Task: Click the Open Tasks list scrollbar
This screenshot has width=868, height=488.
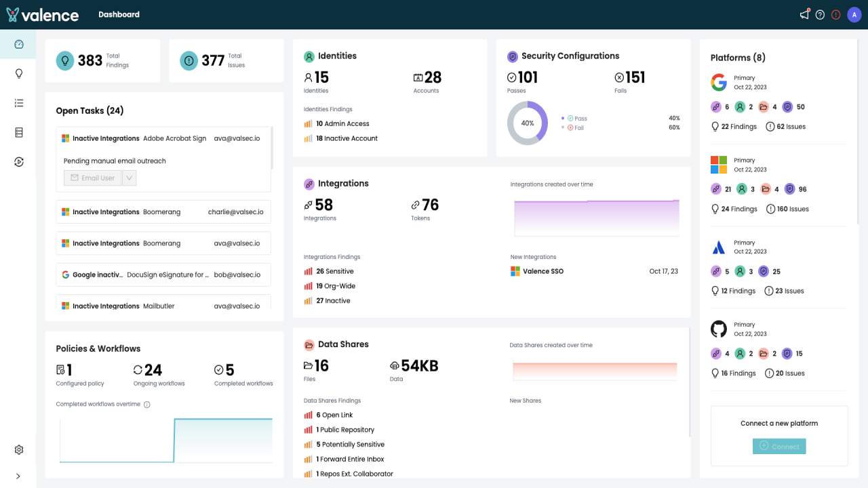Action: [272, 148]
